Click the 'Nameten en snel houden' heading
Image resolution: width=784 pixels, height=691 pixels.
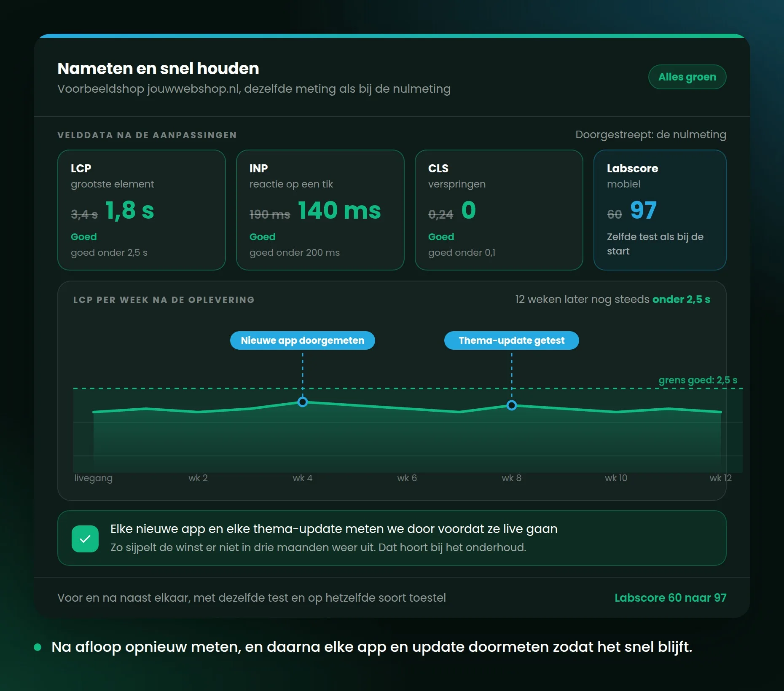158,68
